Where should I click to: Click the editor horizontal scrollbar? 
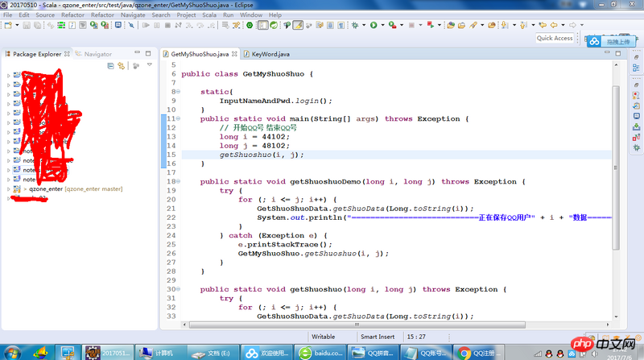357,325
